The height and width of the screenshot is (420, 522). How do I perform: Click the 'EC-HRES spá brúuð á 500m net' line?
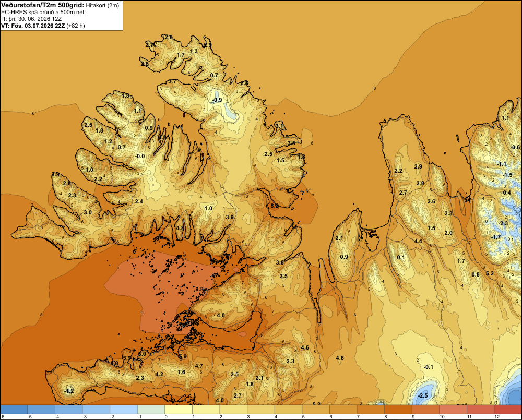coord(43,13)
